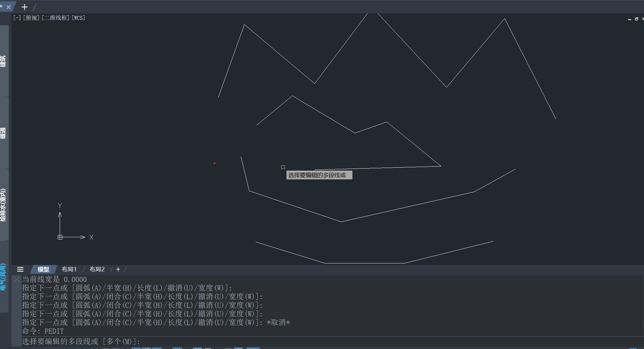Image resolution: width=644 pixels, height=349 pixels.
Task: Click the UCS origin icon square
Action: [x=60, y=237]
